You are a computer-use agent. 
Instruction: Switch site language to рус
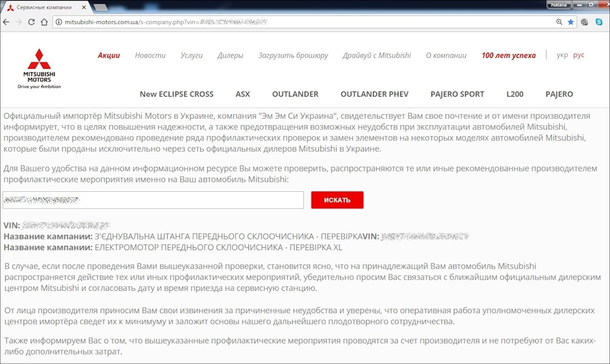pyautogui.click(x=578, y=55)
